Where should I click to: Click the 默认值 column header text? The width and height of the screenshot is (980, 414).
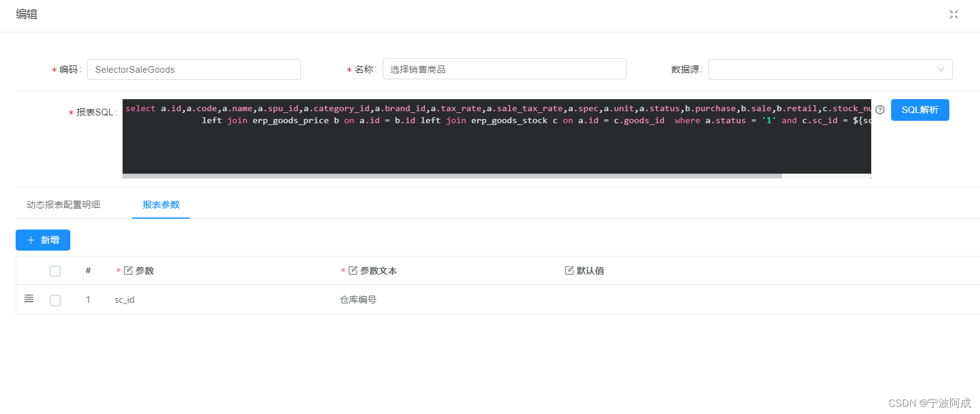click(591, 271)
